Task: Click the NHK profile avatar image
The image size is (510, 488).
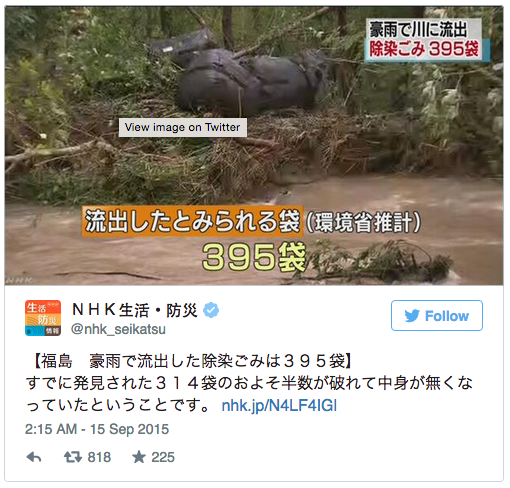Action: point(43,318)
